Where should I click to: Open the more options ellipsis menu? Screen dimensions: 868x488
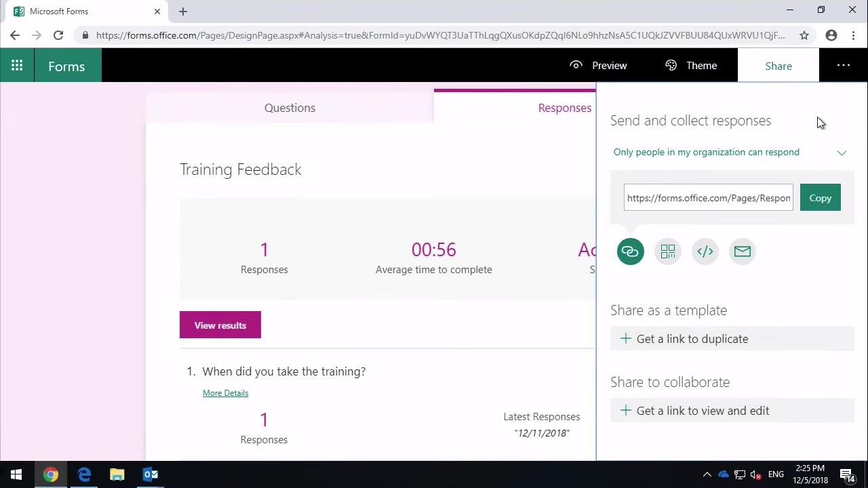pos(844,66)
